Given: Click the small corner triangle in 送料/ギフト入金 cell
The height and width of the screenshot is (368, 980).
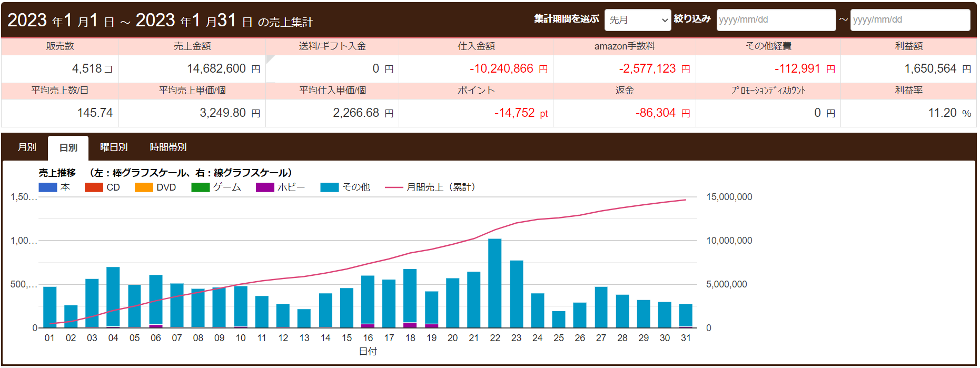Looking at the screenshot, I should [x=269, y=58].
